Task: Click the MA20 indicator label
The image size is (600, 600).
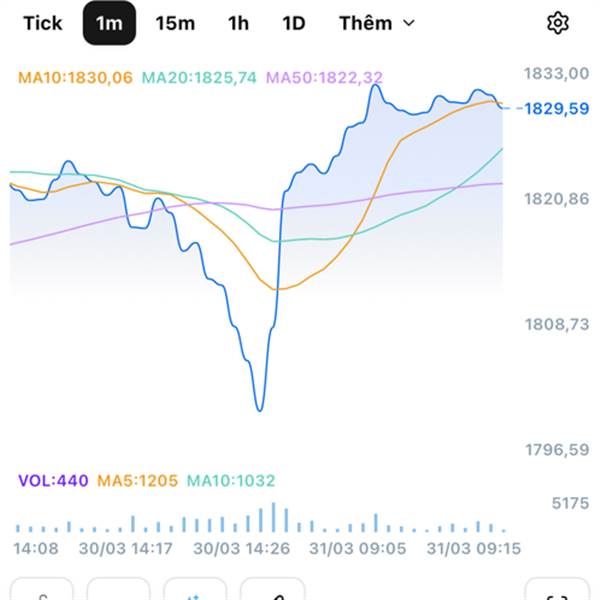Action: pyautogui.click(x=200, y=77)
